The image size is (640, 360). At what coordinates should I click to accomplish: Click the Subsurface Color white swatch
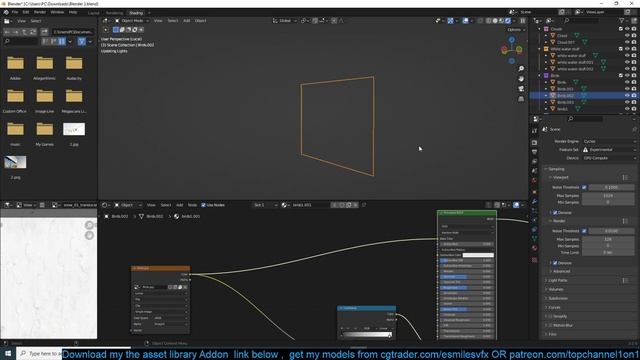(x=478, y=255)
